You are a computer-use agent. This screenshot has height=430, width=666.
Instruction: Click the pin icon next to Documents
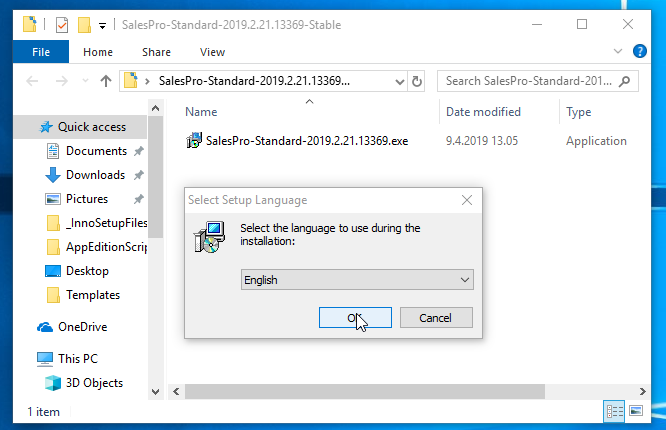point(139,151)
